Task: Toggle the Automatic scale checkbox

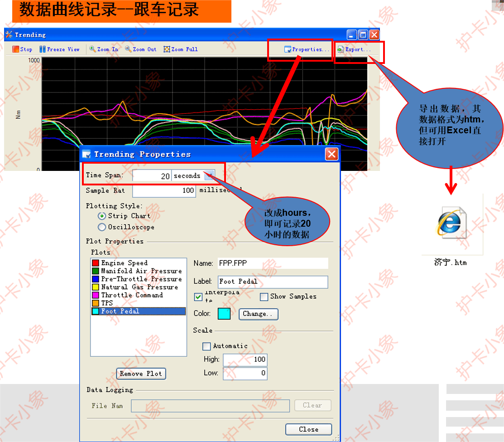Action: click(206, 346)
